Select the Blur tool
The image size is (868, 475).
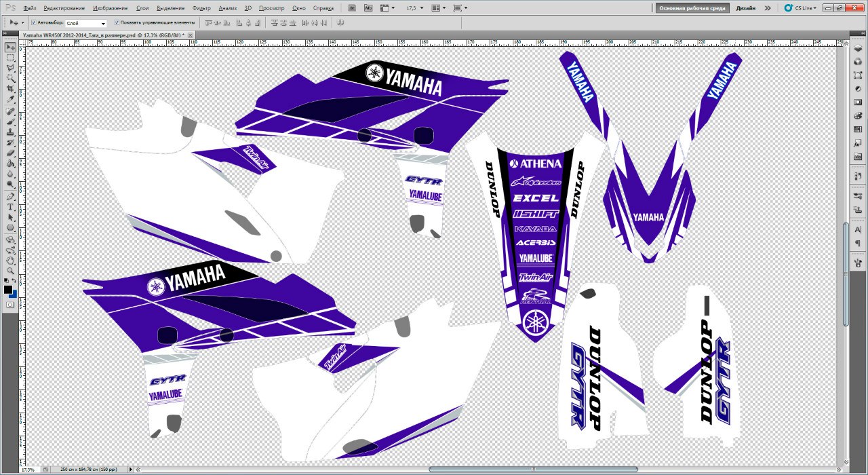pos(11,174)
